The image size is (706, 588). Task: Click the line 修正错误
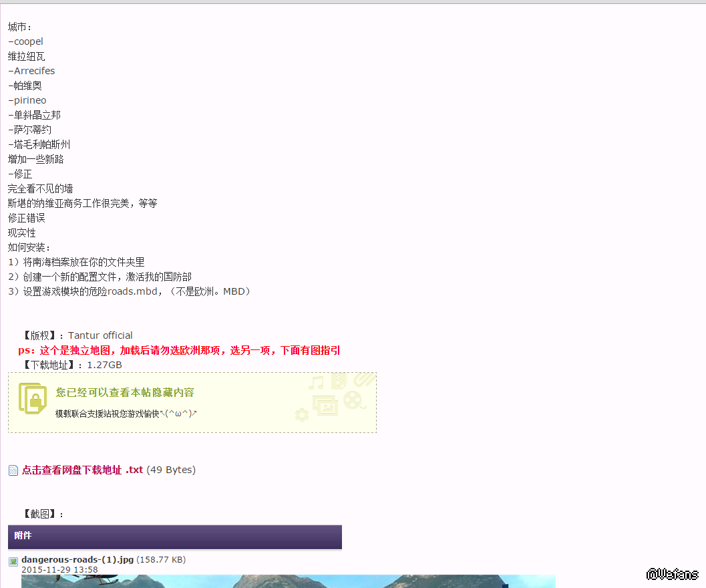pyautogui.click(x=27, y=218)
